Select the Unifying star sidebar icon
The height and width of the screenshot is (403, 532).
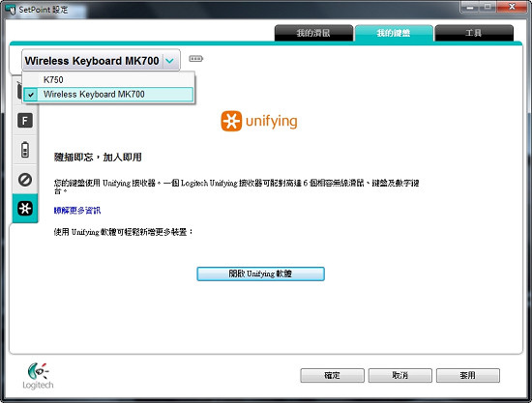point(25,208)
